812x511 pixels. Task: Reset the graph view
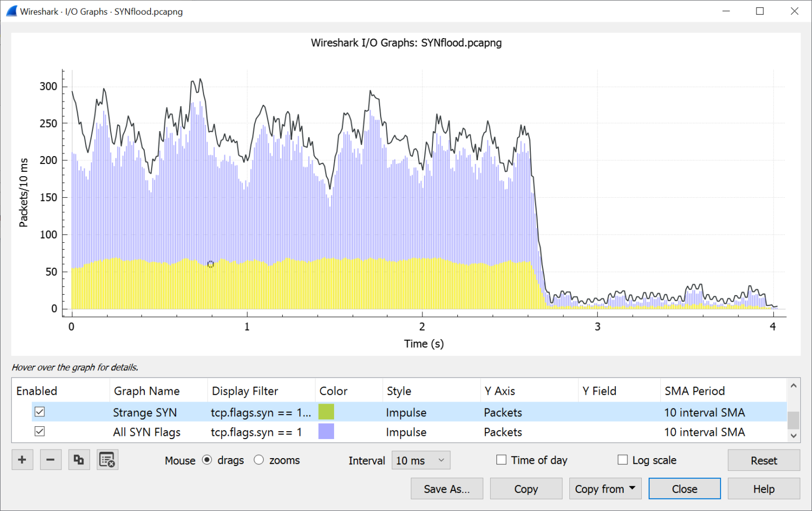pyautogui.click(x=763, y=460)
